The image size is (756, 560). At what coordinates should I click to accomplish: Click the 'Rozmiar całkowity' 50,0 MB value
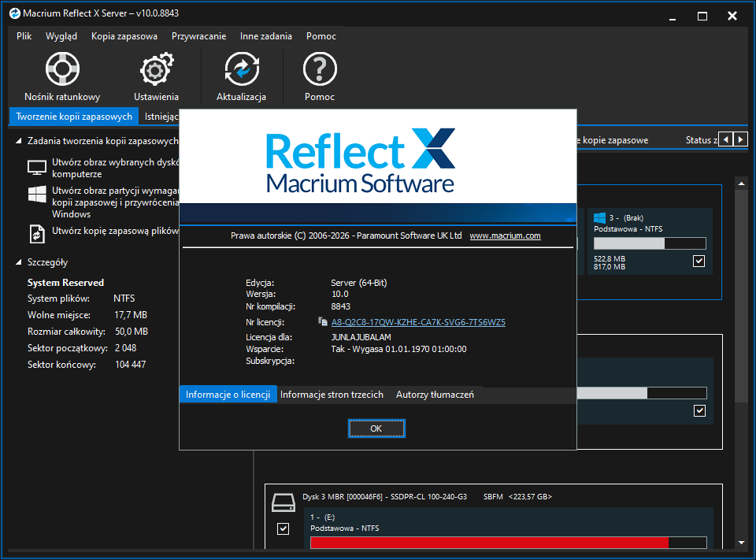[132, 332]
